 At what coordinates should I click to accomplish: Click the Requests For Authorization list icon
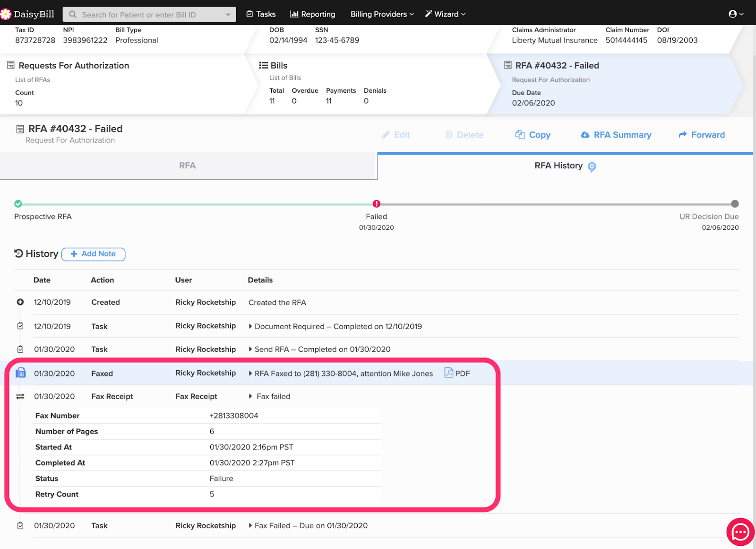click(11, 65)
